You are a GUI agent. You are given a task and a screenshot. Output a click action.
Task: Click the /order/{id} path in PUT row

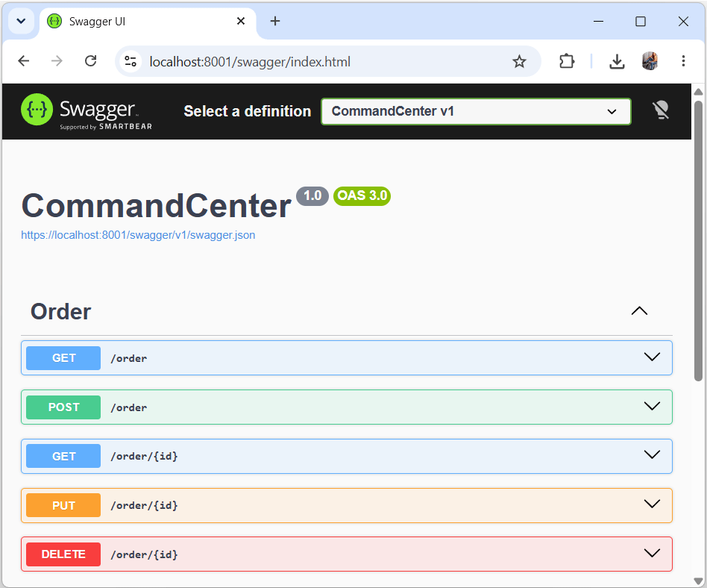(144, 505)
